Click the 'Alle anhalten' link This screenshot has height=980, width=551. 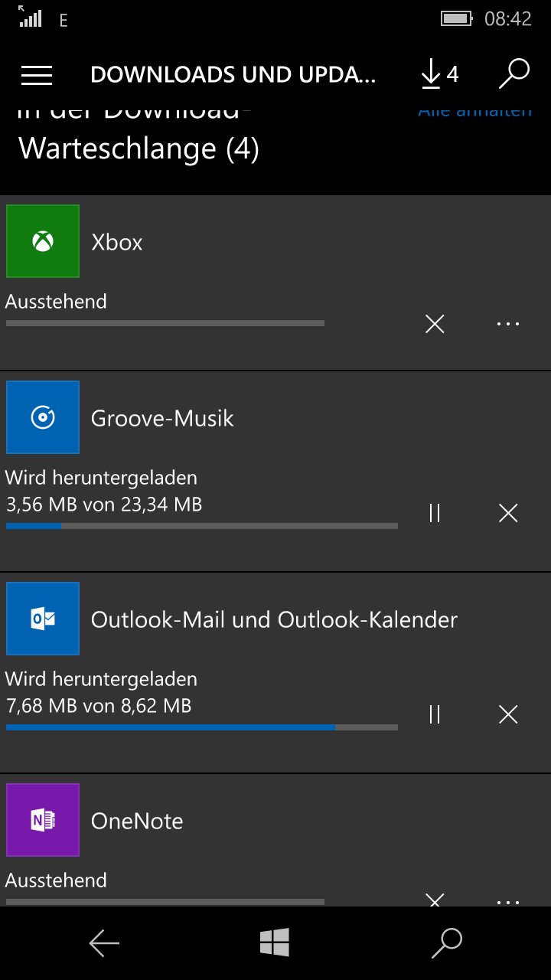point(474,112)
